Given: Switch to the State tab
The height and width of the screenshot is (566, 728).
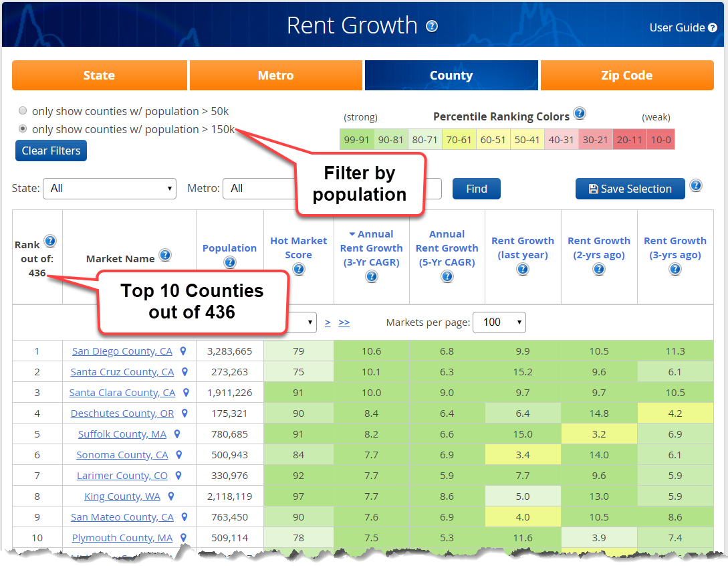Looking at the screenshot, I should coord(100,76).
